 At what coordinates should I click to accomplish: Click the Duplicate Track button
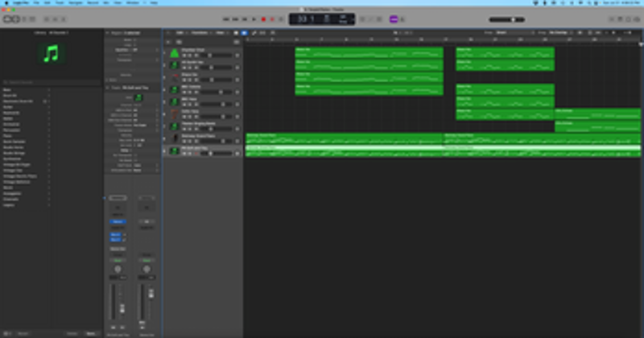(179, 42)
